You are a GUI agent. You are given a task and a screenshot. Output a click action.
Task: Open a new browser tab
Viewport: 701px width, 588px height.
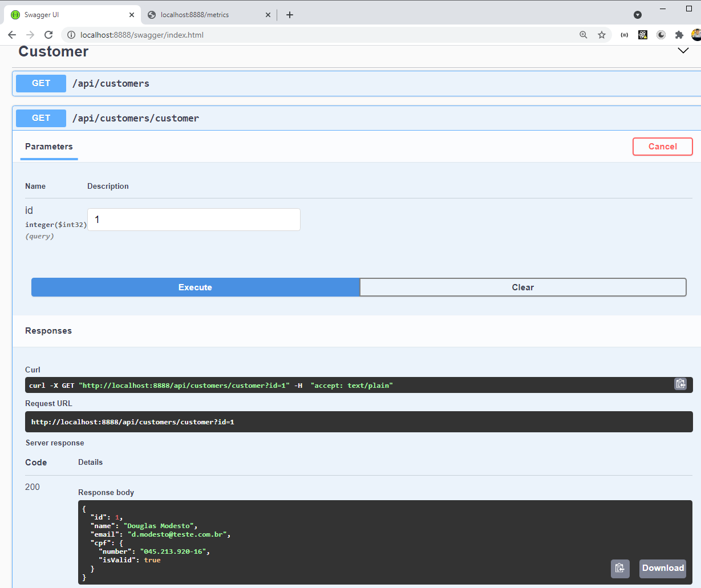[x=290, y=15]
